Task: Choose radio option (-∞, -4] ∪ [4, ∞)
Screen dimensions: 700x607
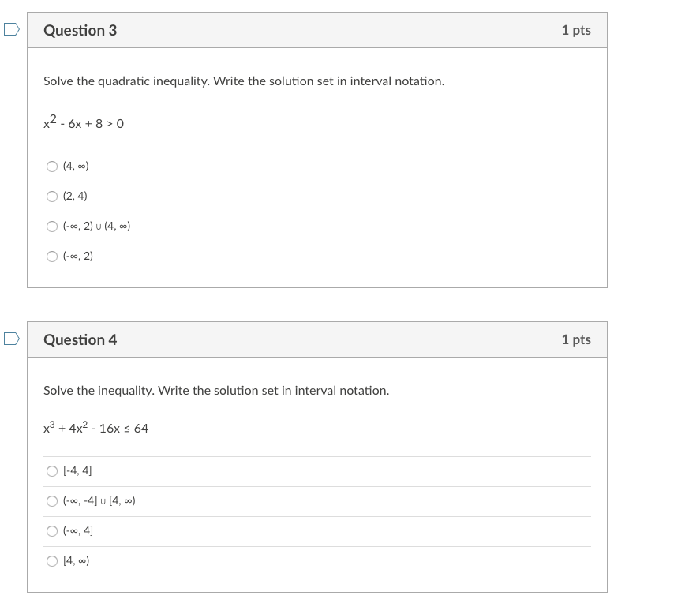Action: tap(52, 501)
